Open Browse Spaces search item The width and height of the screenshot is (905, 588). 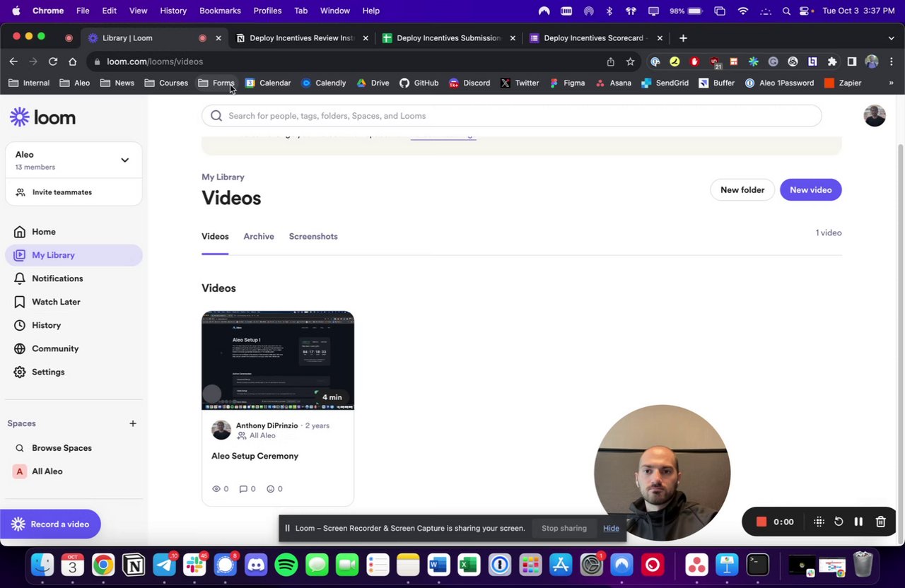(x=74, y=448)
